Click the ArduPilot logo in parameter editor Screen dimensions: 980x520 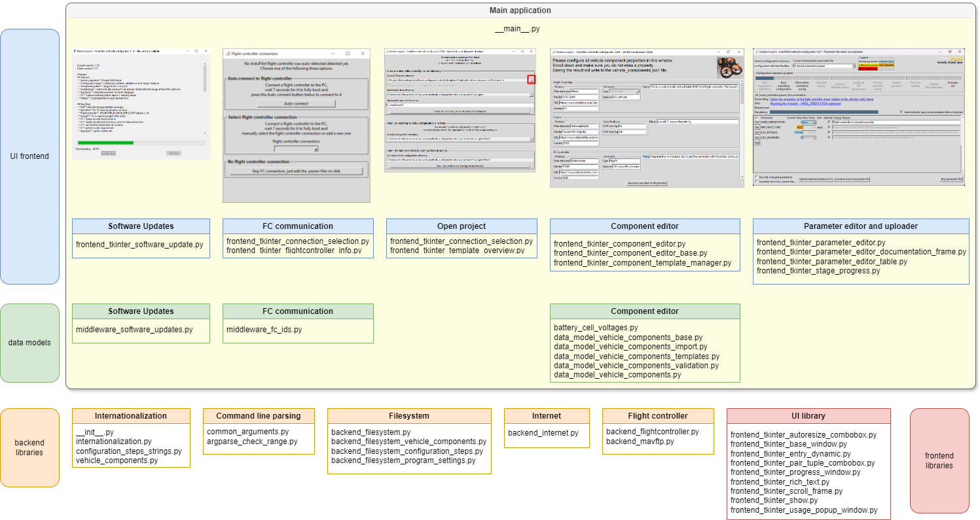951,60
